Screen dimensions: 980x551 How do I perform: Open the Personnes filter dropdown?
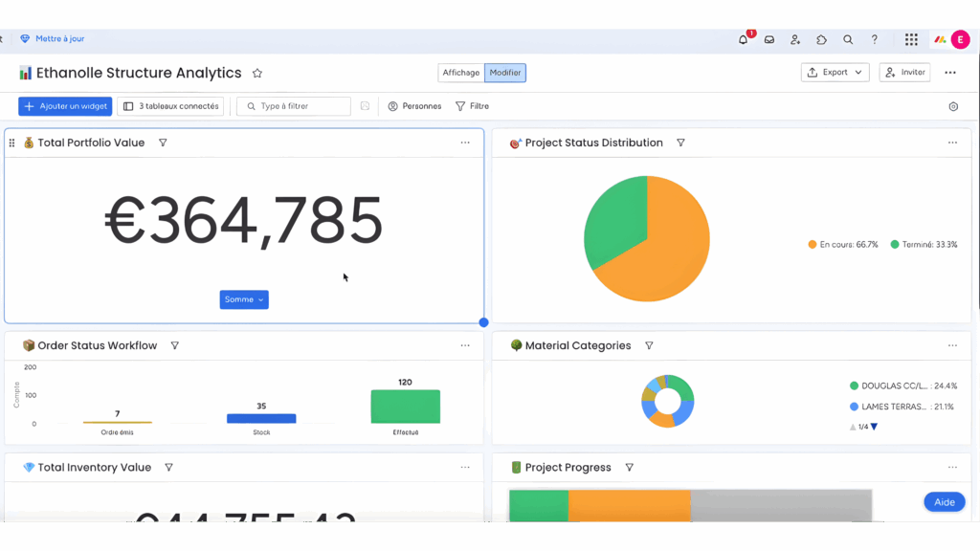click(x=414, y=106)
